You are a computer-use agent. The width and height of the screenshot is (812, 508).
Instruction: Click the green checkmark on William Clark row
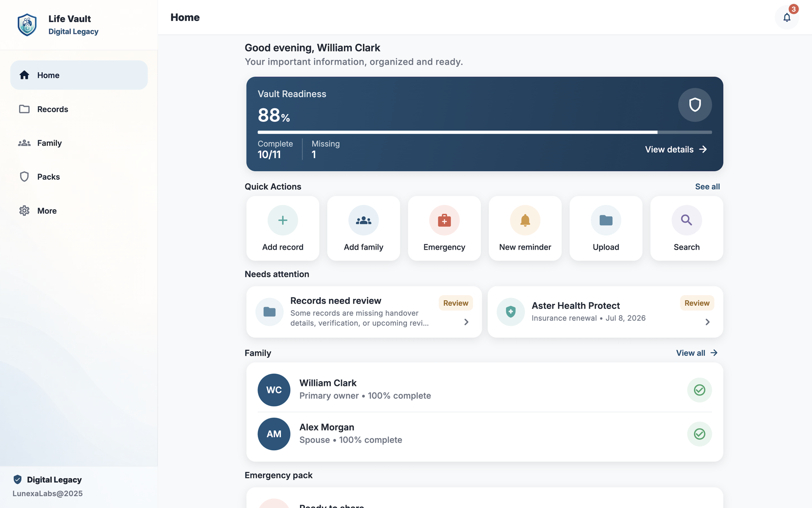coord(700,390)
